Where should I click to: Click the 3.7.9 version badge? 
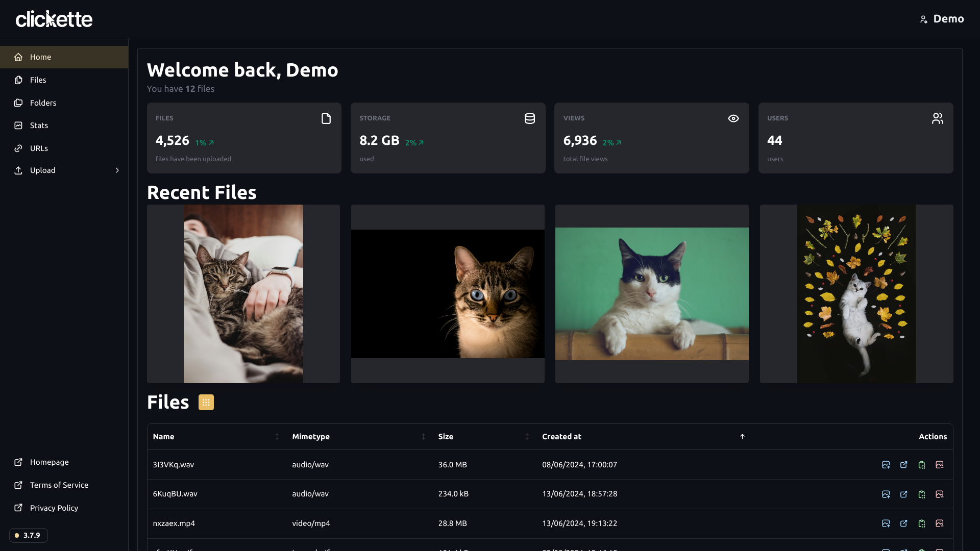point(29,535)
